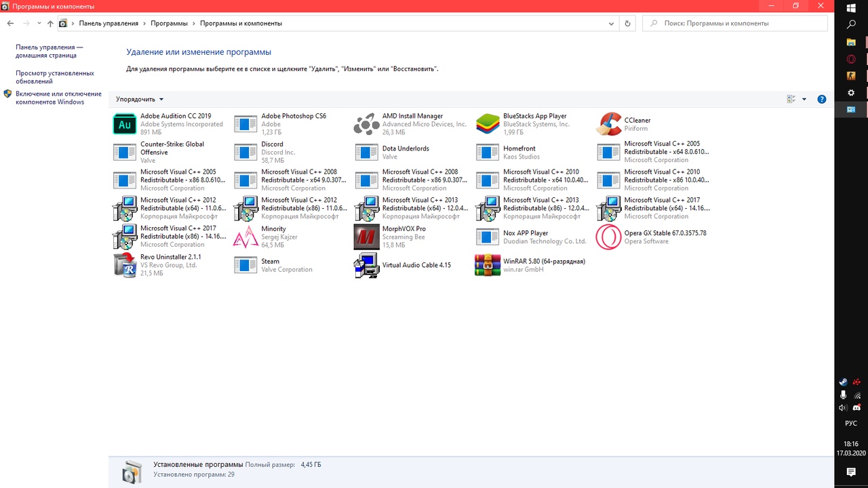Select the CCleaner program icon

tap(608, 124)
